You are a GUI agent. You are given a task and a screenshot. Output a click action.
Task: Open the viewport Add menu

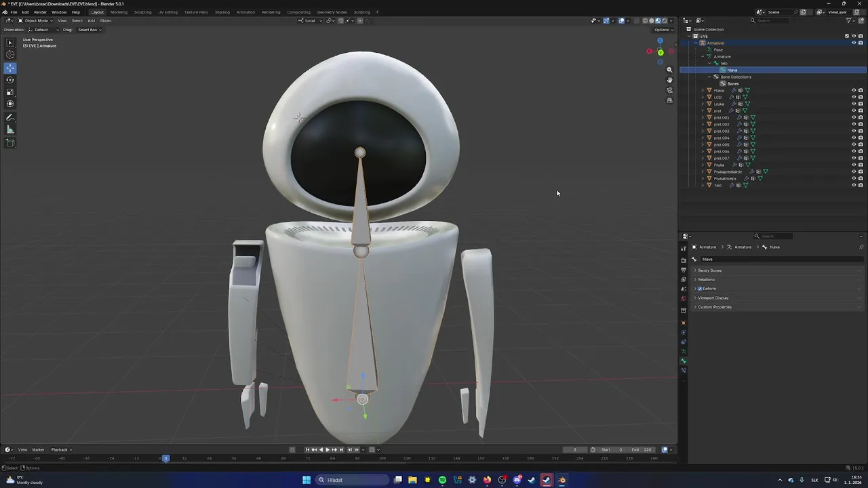coord(91,20)
